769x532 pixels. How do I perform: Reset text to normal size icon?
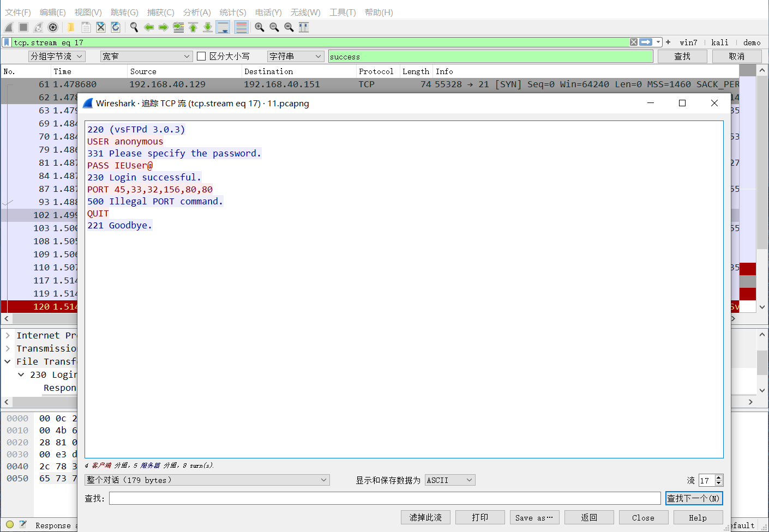[289, 27]
